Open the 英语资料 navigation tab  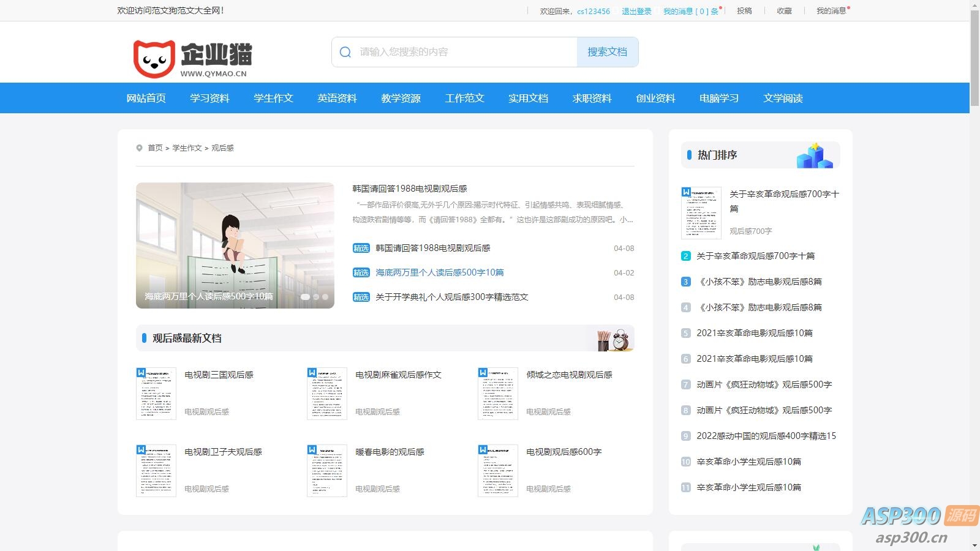coord(337,98)
